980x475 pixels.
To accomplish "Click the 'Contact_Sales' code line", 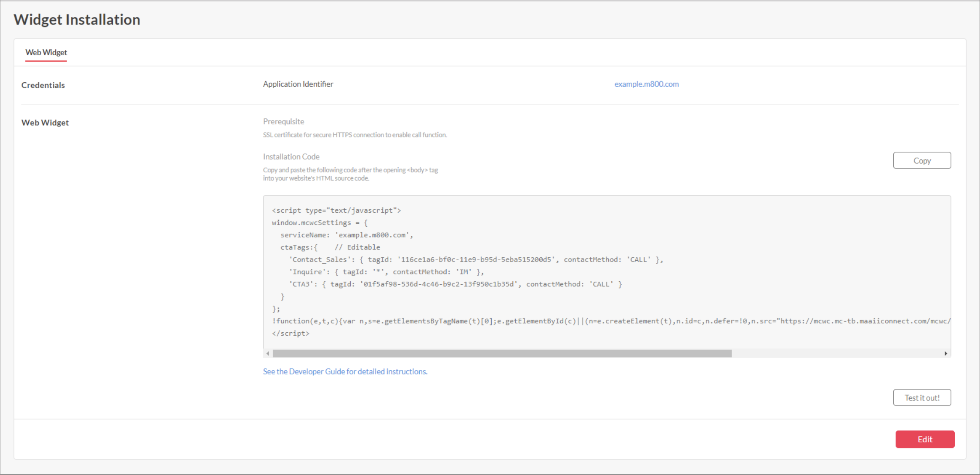I will click(x=476, y=259).
